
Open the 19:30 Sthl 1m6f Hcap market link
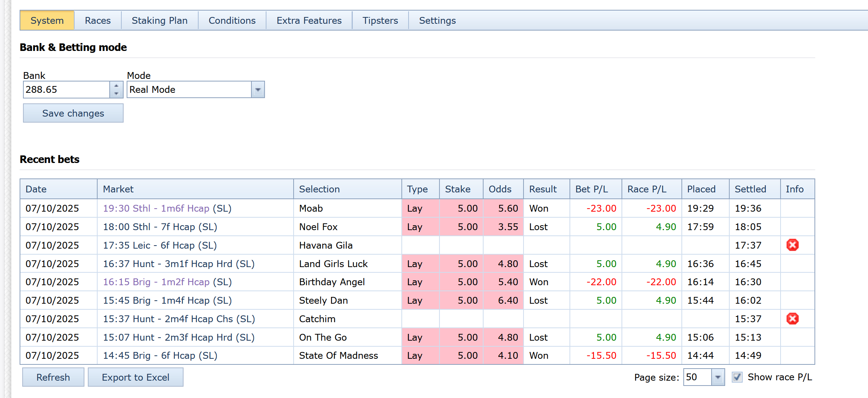[x=156, y=209]
